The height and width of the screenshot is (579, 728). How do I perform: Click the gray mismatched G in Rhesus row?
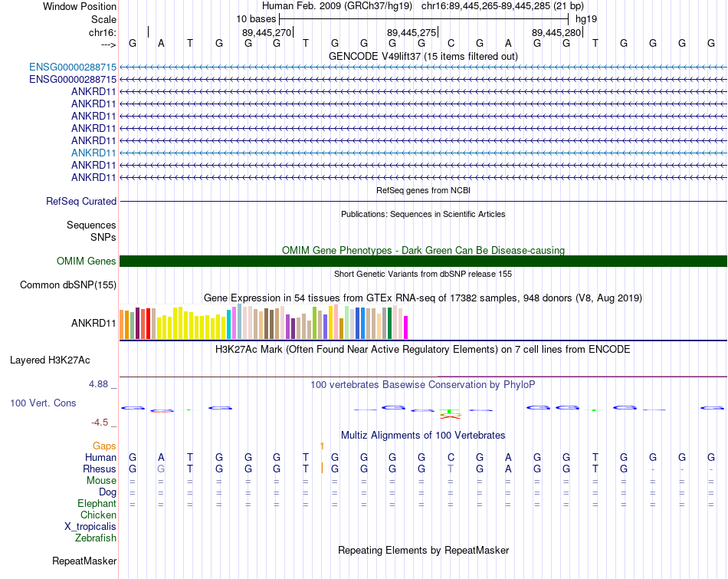click(x=161, y=469)
